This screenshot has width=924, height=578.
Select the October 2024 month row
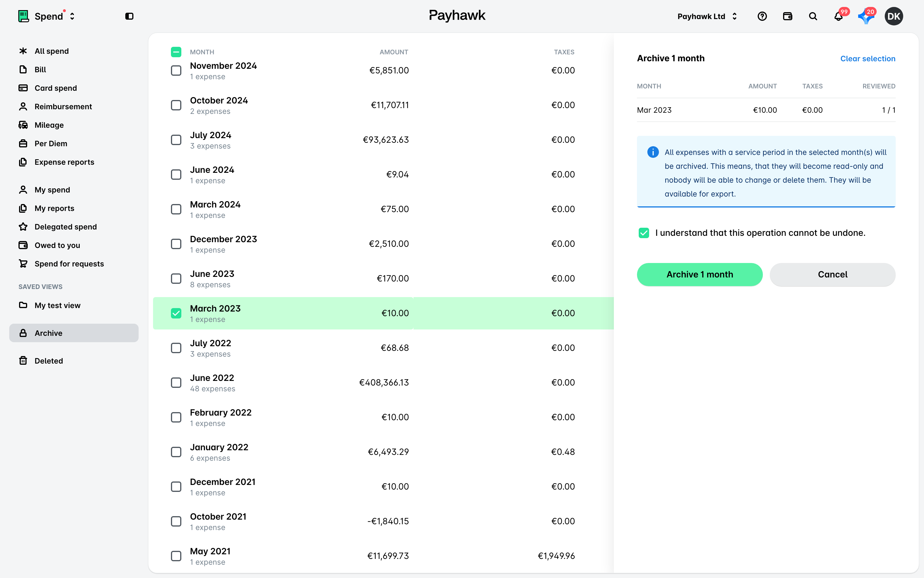coord(383,105)
